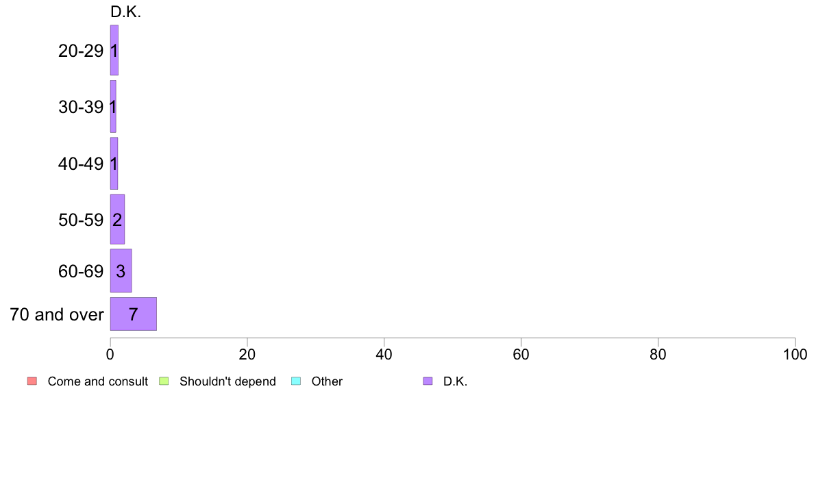Click the 70 and over bar showing 7
Viewport: 814px width, 504px height.
[x=134, y=314]
